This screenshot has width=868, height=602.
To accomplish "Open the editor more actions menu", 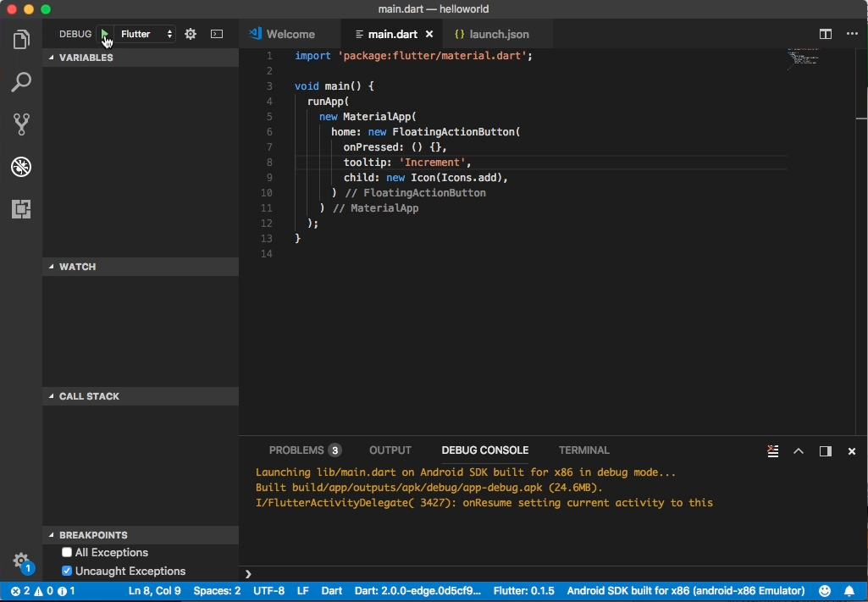I will point(852,34).
